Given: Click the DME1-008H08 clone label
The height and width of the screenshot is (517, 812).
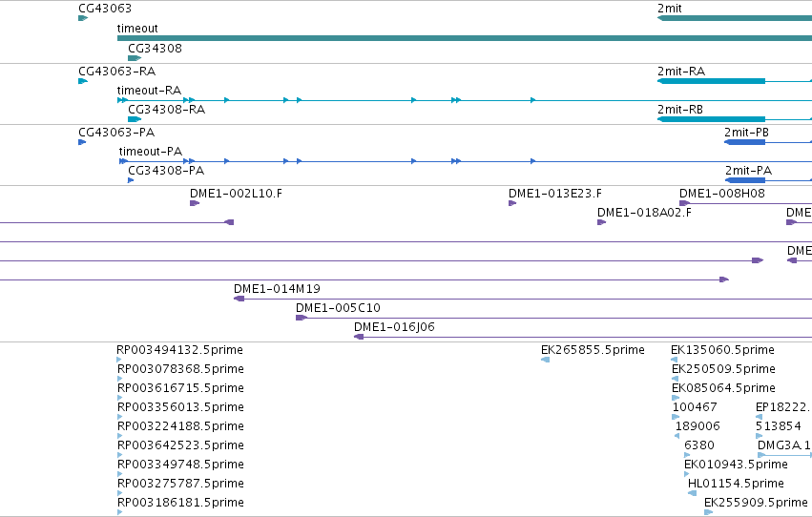Looking at the screenshot, I should pyautogui.click(x=722, y=194).
